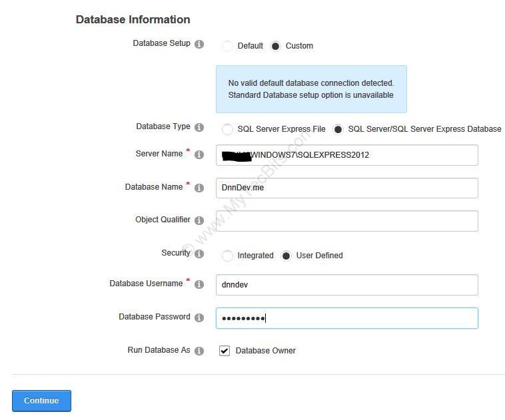Select the Default database setup option
The height and width of the screenshot is (420, 505).
(227, 46)
